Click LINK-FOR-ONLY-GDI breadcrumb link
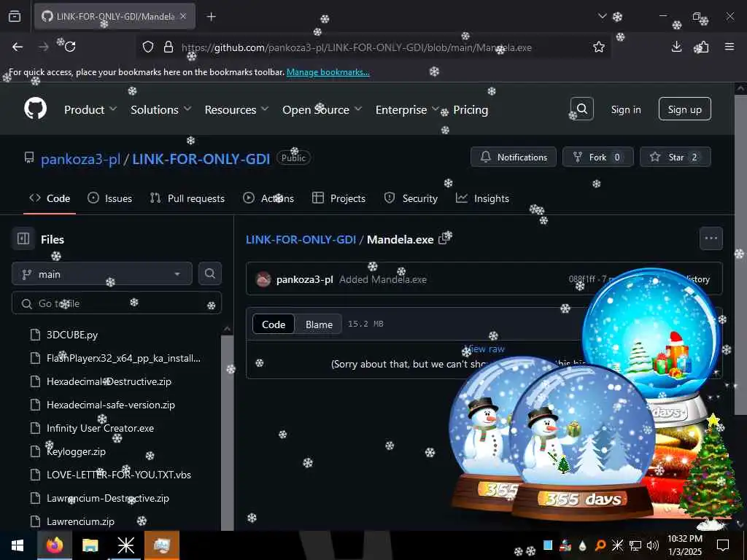This screenshot has height=560, width=747. [301, 239]
